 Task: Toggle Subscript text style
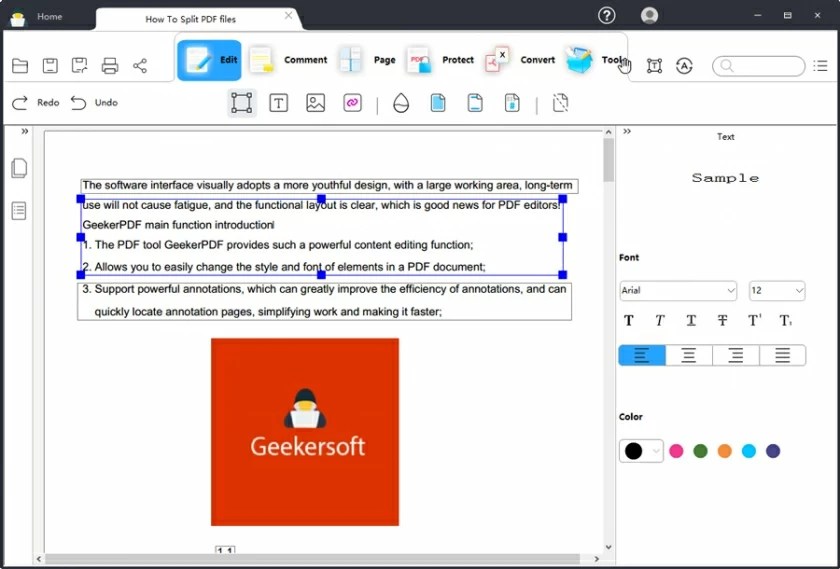coord(785,320)
